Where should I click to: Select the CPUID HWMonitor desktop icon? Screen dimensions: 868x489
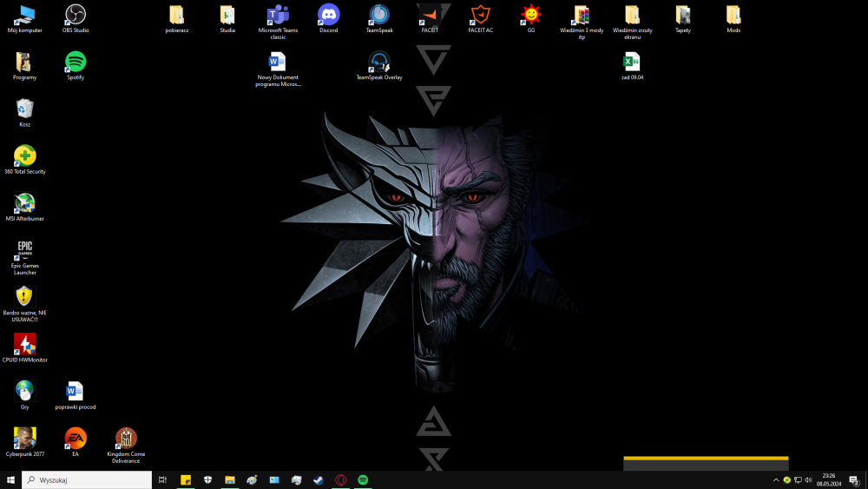point(25,344)
